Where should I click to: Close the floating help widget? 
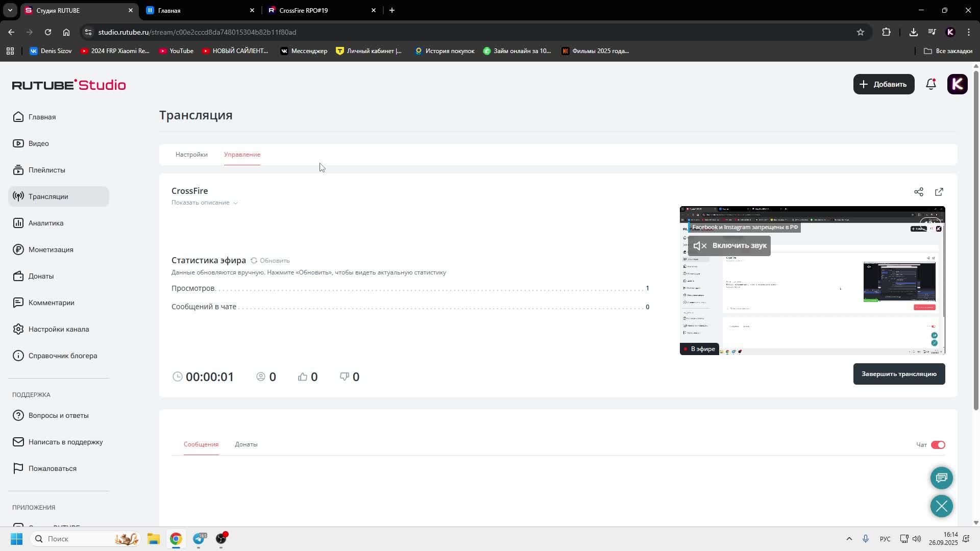tap(941, 506)
